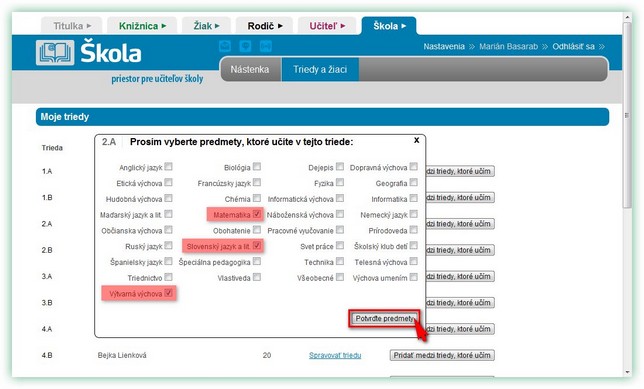
Task: Expand the Knižnica tab arrow
Action: [x=164, y=26]
